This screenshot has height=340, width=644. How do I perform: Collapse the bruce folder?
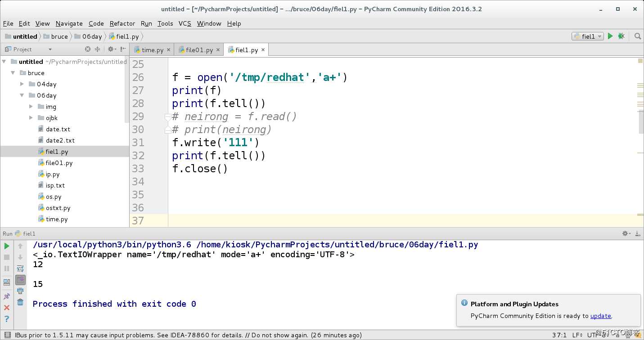pos(13,73)
